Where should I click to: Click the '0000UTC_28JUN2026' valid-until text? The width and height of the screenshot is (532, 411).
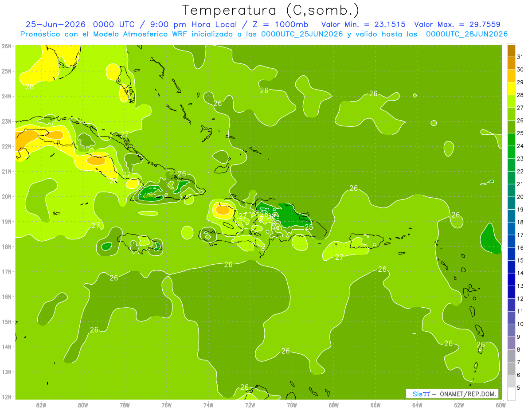[467, 34]
